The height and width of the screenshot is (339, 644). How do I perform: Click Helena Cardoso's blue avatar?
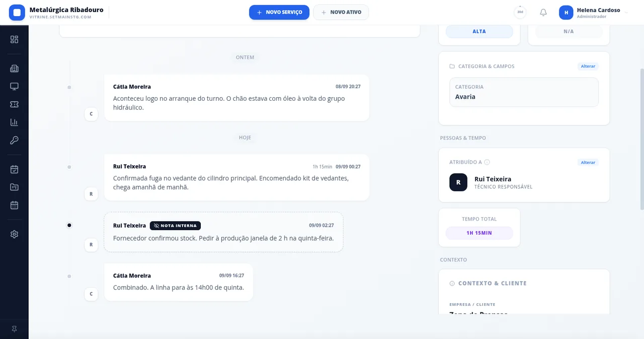[566, 13]
